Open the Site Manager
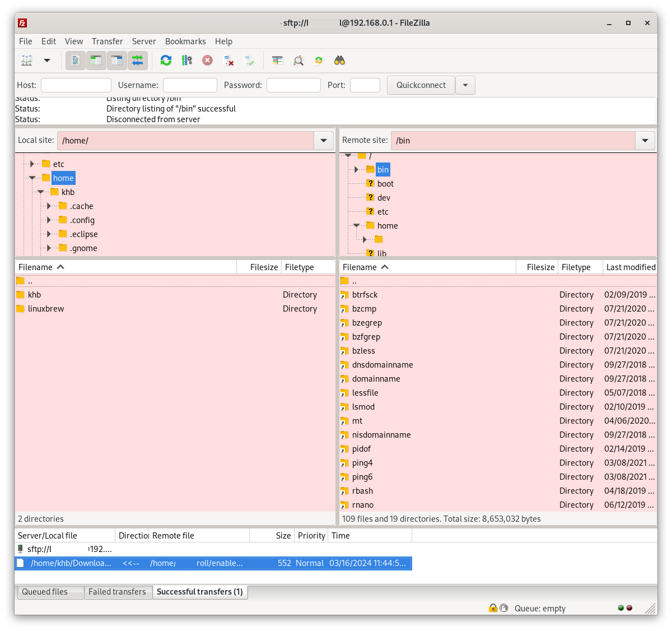672x631 pixels. 26,60
